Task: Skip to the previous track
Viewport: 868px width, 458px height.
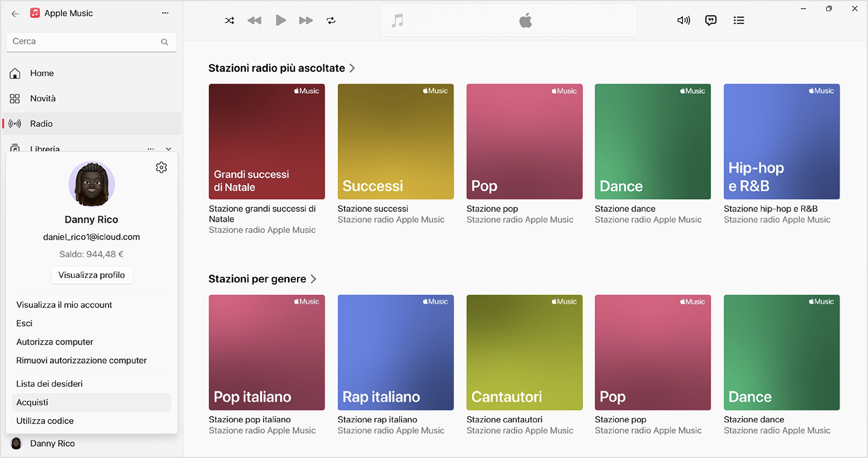Action: click(x=254, y=21)
